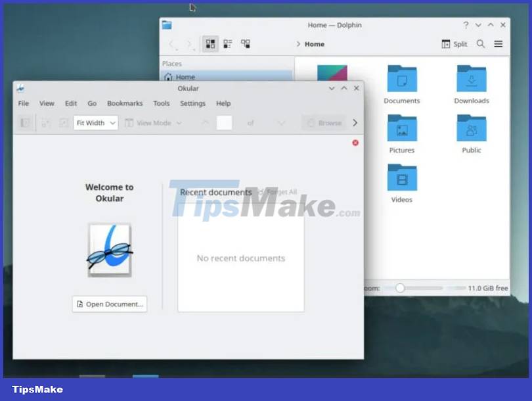Adjust the zoom slider in Dolphin's status bar

401,287
